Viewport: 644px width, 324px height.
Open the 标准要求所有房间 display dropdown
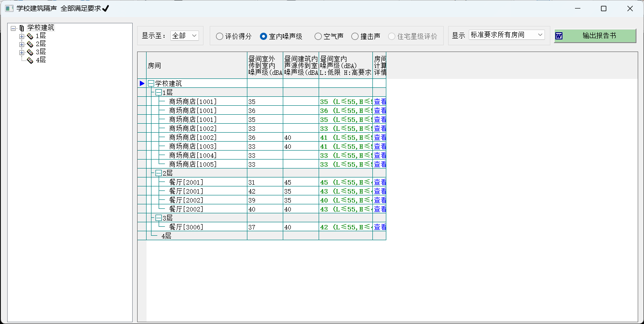pyautogui.click(x=506, y=35)
